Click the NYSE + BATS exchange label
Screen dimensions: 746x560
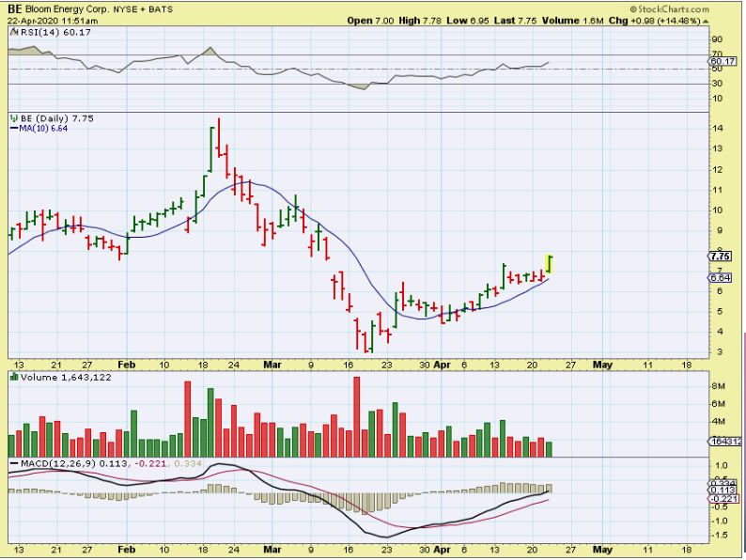pyautogui.click(x=143, y=9)
